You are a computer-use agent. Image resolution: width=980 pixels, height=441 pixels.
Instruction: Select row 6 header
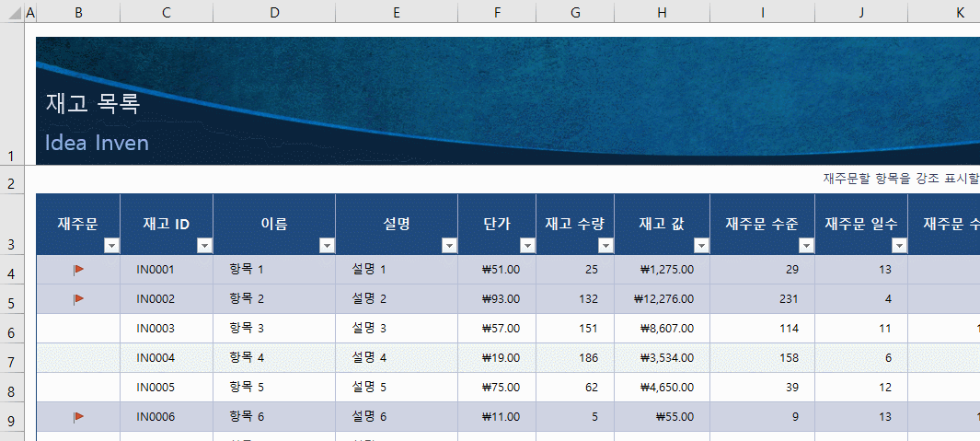[12, 329]
